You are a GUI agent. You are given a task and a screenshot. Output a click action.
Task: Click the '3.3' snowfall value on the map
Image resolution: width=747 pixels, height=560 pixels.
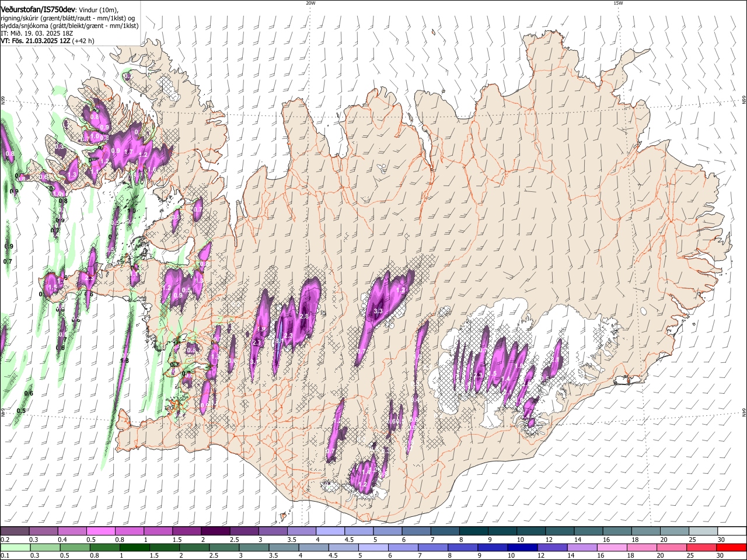tap(378, 311)
